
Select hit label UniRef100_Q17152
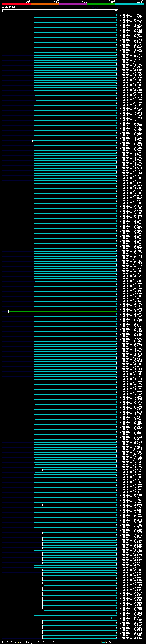coord(131,392)
